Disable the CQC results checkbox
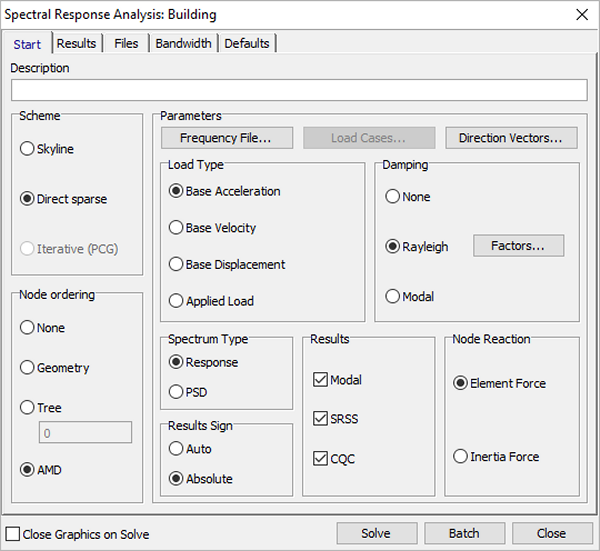The image size is (600, 551). [320, 459]
